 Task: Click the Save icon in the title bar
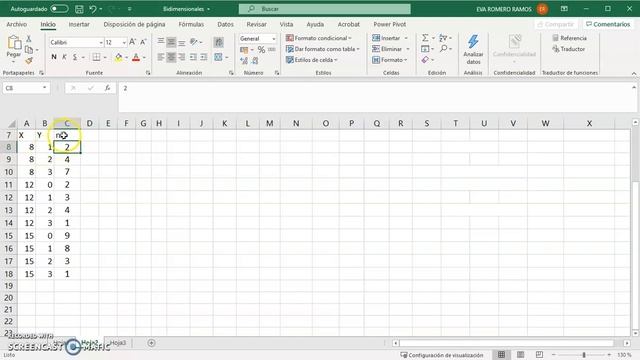(x=79, y=9)
